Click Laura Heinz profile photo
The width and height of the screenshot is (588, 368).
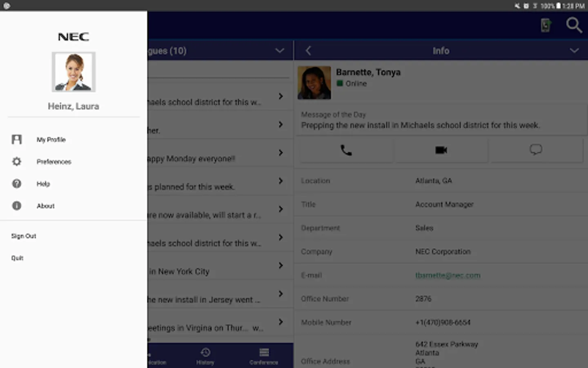coord(73,72)
